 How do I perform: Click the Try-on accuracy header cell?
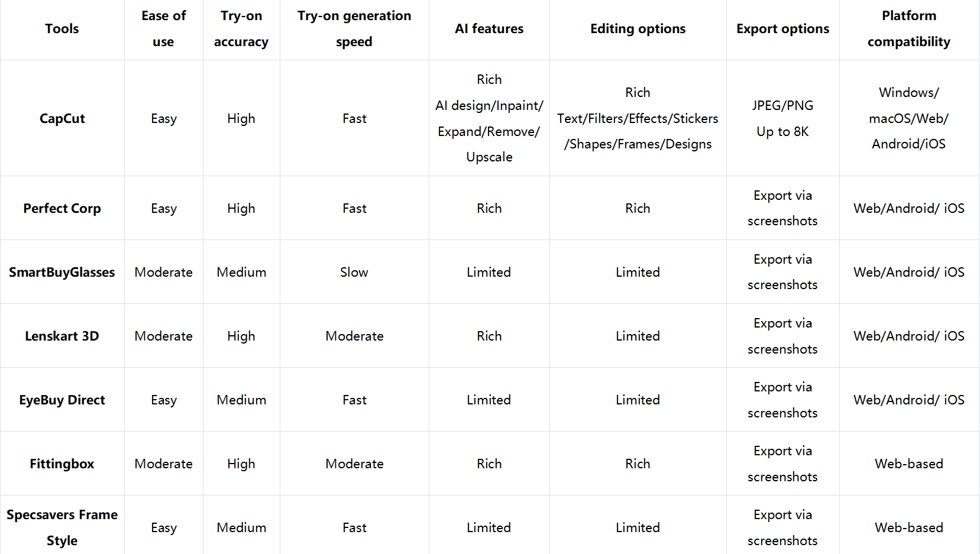pyautogui.click(x=241, y=29)
